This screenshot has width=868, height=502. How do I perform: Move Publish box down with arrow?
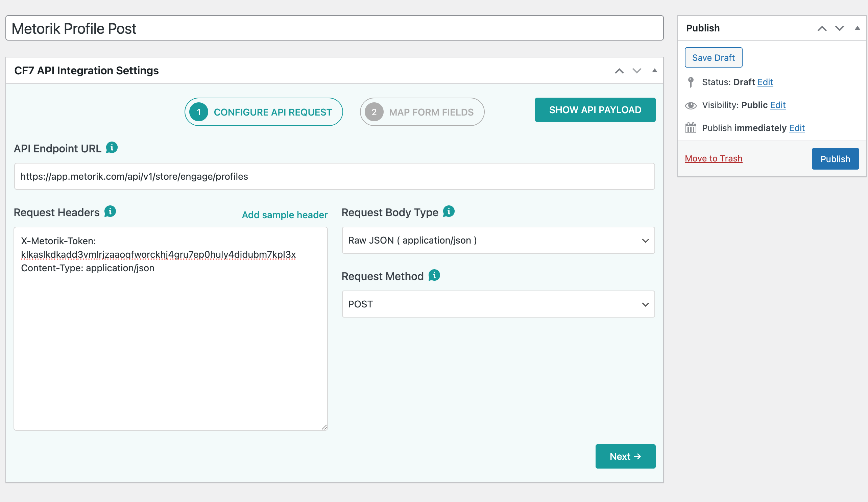coord(839,28)
